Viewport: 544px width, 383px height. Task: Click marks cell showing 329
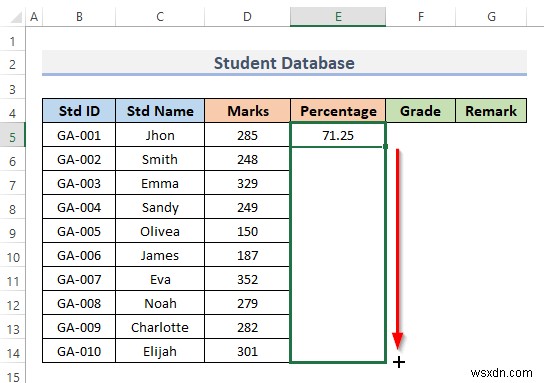coord(247,183)
